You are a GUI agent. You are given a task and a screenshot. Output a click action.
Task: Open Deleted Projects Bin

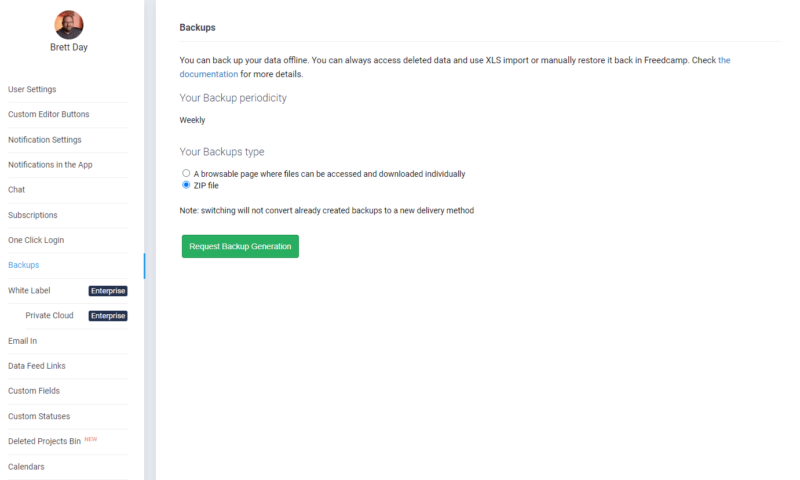pos(44,441)
